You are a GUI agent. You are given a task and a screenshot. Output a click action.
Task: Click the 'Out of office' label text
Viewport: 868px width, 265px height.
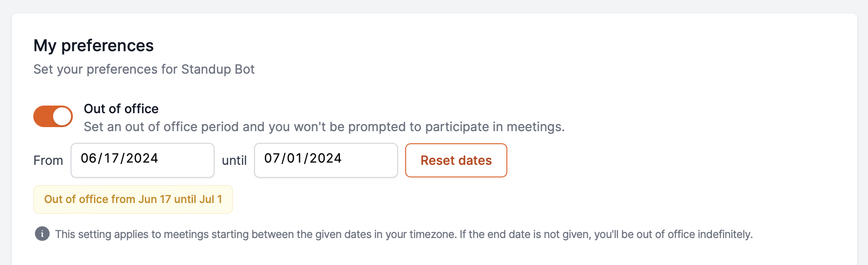(121, 108)
